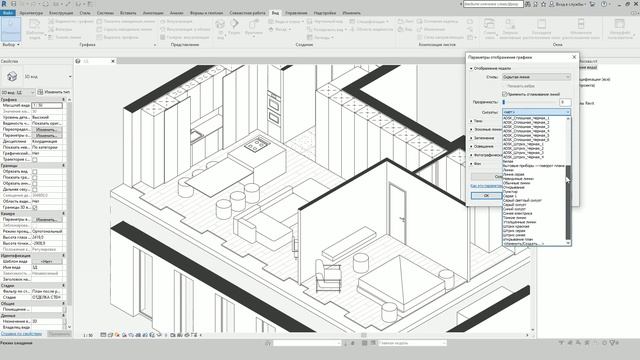Choose ADSK_Сплошная_Черная_1 in the list
Screen dimensions: 640x360
[526, 118]
